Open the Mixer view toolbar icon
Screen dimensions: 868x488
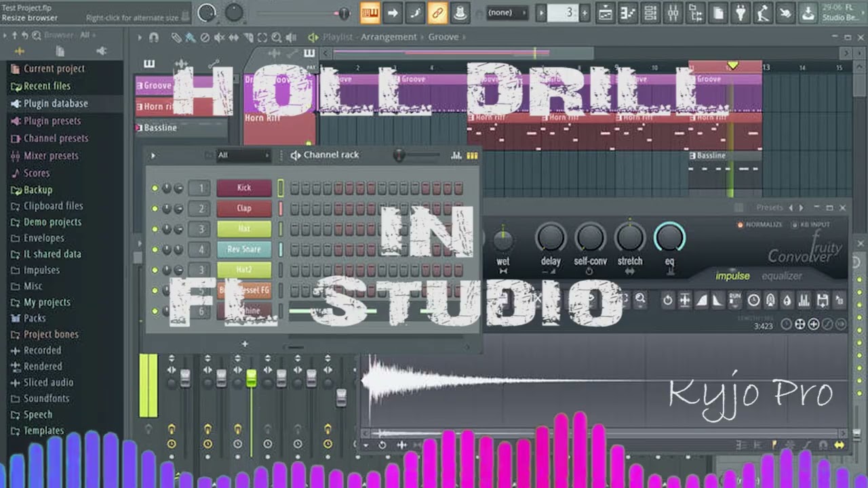point(673,12)
